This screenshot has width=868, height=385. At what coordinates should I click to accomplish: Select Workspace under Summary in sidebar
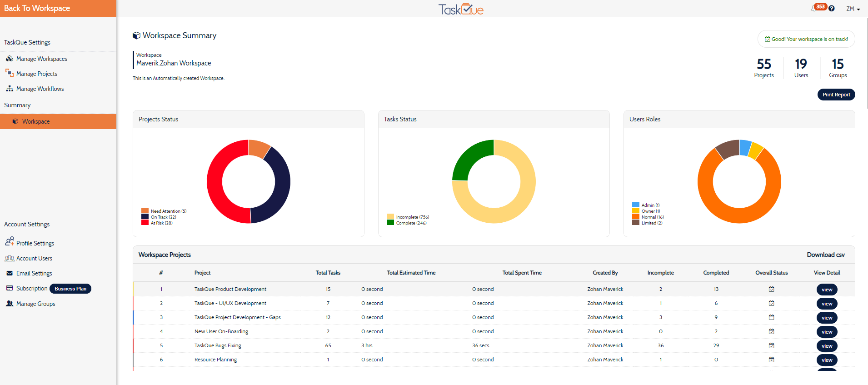click(x=36, y=121)
